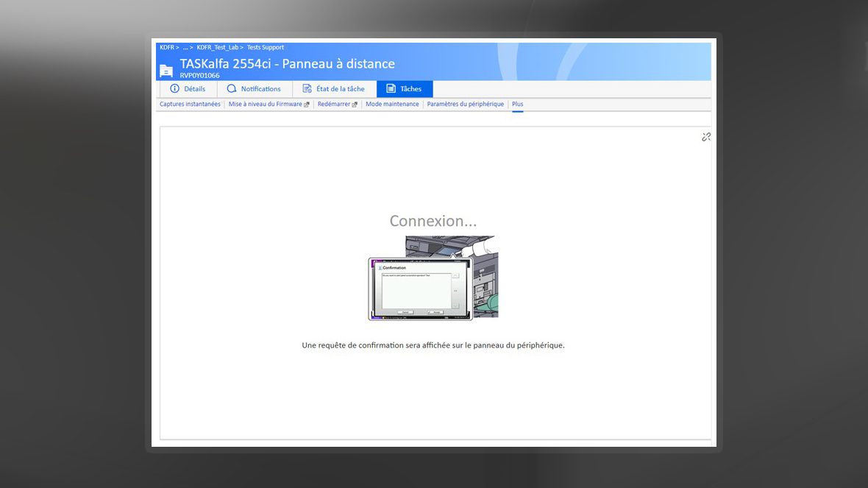Click Mise à niveau du Firmware text
The height and width of the screenshot is (488, 868).
click(265, 105)
